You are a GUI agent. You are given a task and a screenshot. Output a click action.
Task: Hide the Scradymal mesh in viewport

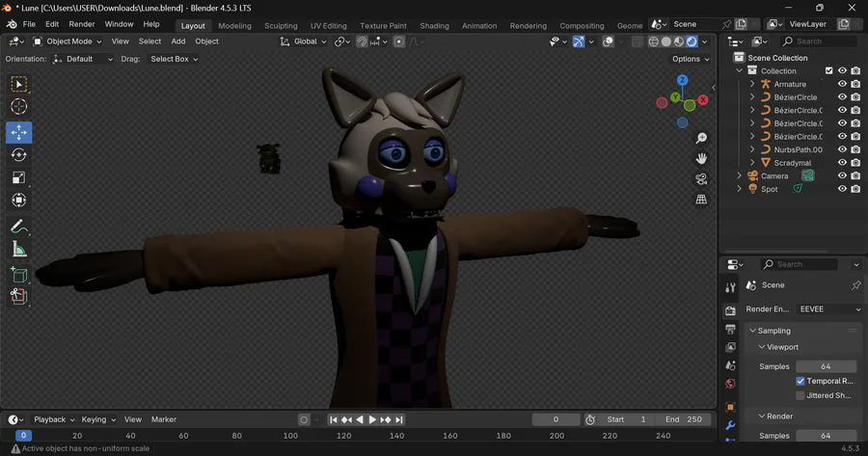[842, 163]
